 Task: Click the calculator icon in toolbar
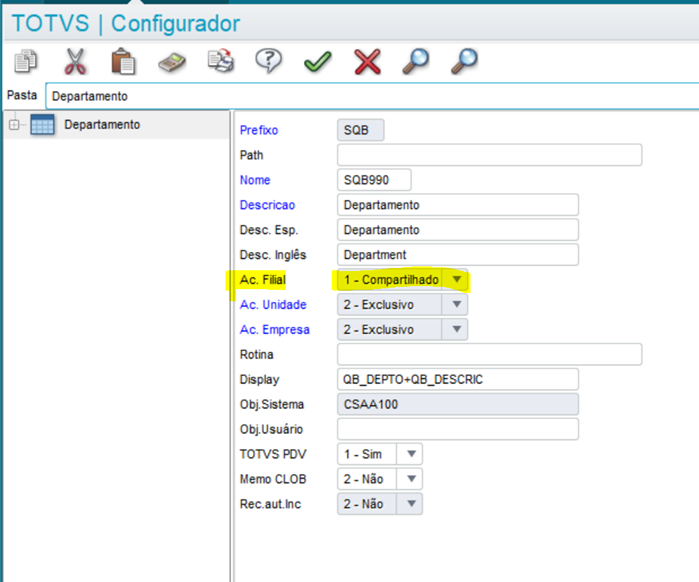(x=172, y=62)
